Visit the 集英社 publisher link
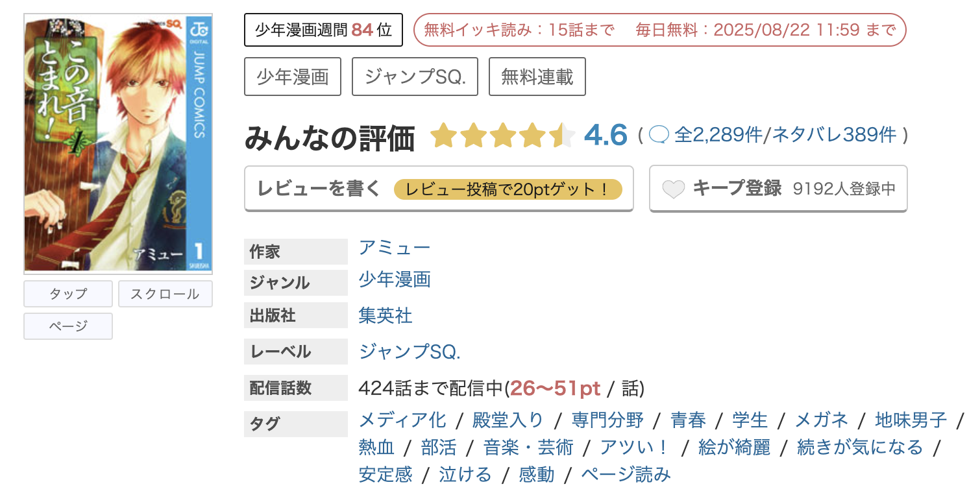 [385, 316]
